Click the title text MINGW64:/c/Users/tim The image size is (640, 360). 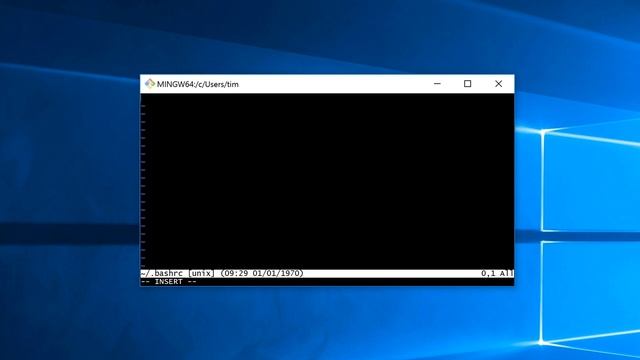198,84
